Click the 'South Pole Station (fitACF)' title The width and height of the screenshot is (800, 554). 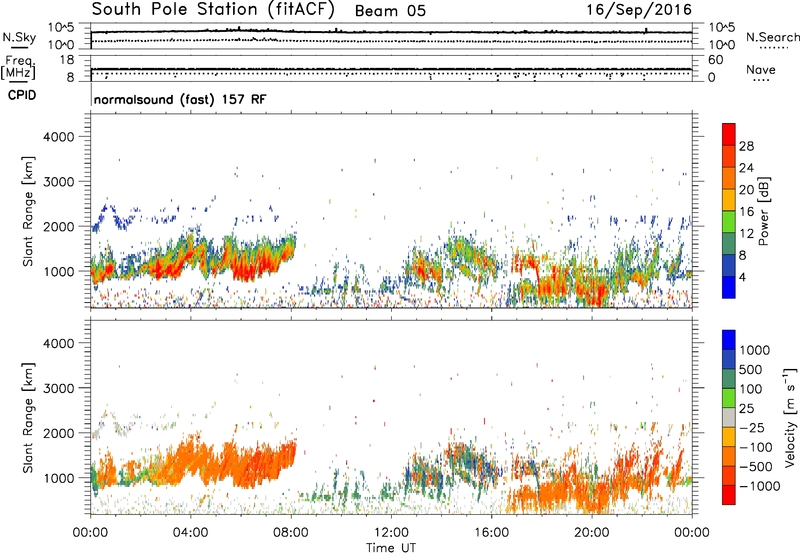point(213,10)
